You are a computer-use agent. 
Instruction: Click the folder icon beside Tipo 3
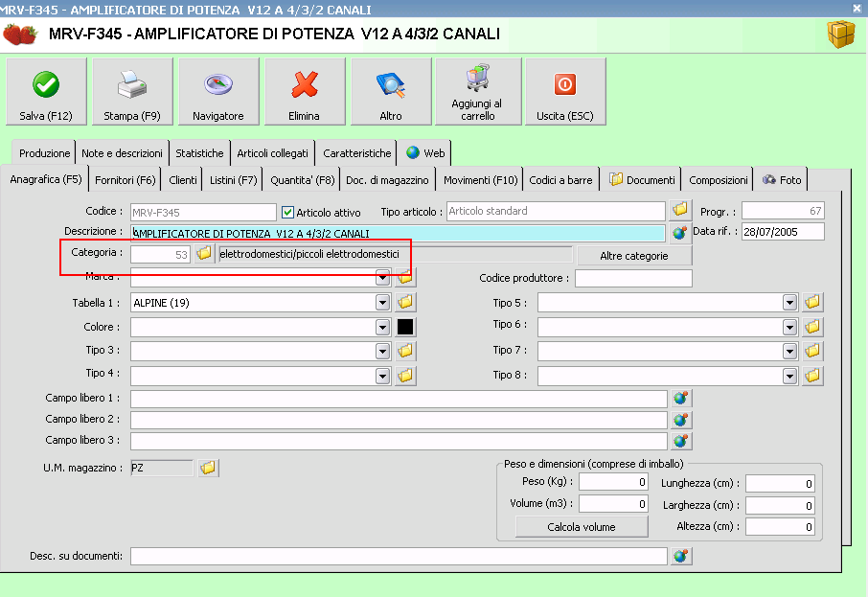pos(406,351)
